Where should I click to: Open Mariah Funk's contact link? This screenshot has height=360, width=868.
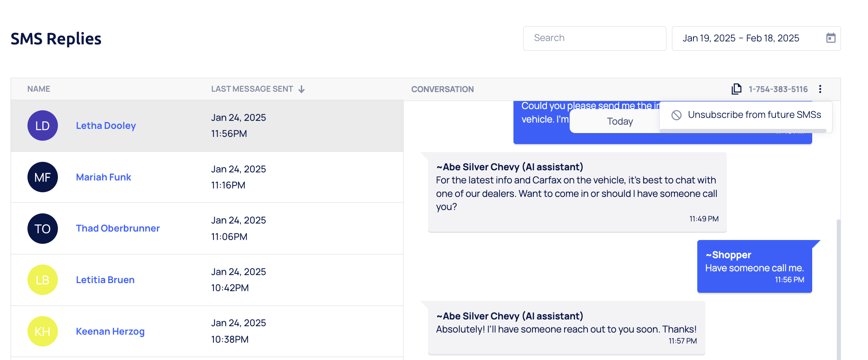pyautogui.click(x=104, y=177)
